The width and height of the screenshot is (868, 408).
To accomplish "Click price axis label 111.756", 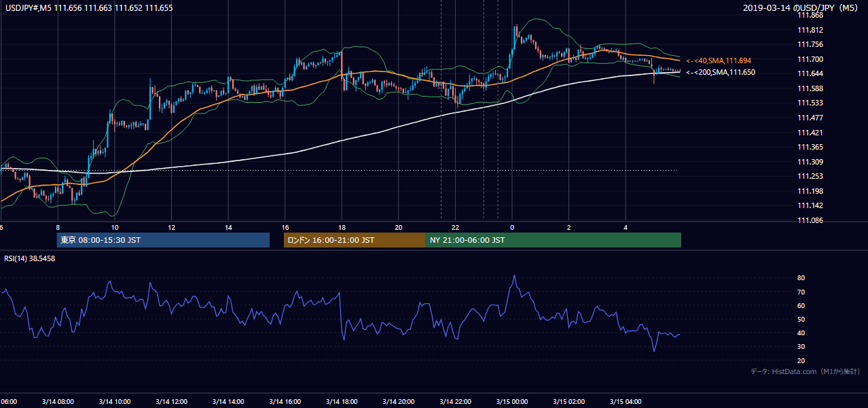I will [810, 44].
